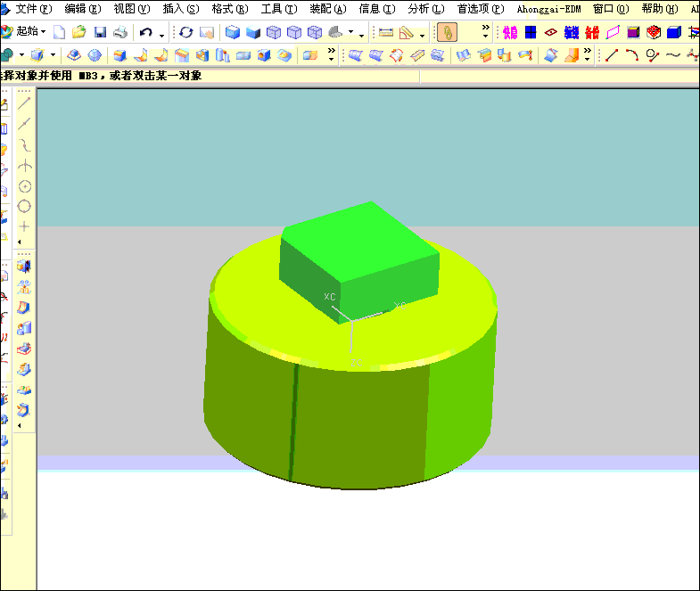The width and height of the screenshot is (700, 591).
Task: Select static wireframe cube icon
Action: tap(315, 32)
